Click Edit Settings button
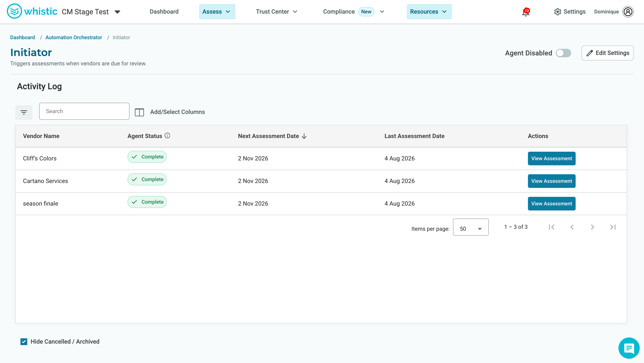Screen dimensions: 644x363 [x=607, y=53]
